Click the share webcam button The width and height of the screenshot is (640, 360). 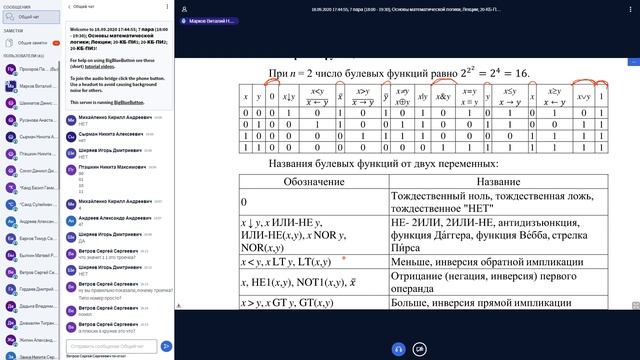(x=419, y=349)
